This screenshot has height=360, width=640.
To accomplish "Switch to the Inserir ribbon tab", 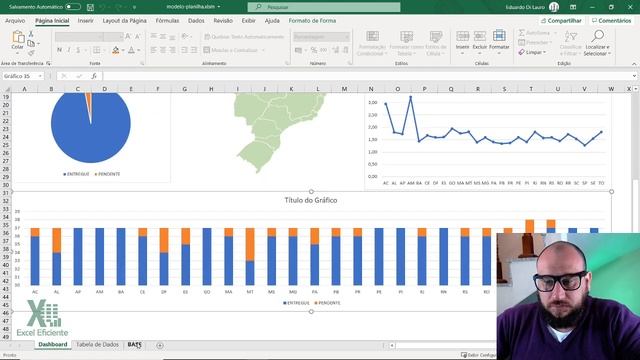I will pos(85,20).
